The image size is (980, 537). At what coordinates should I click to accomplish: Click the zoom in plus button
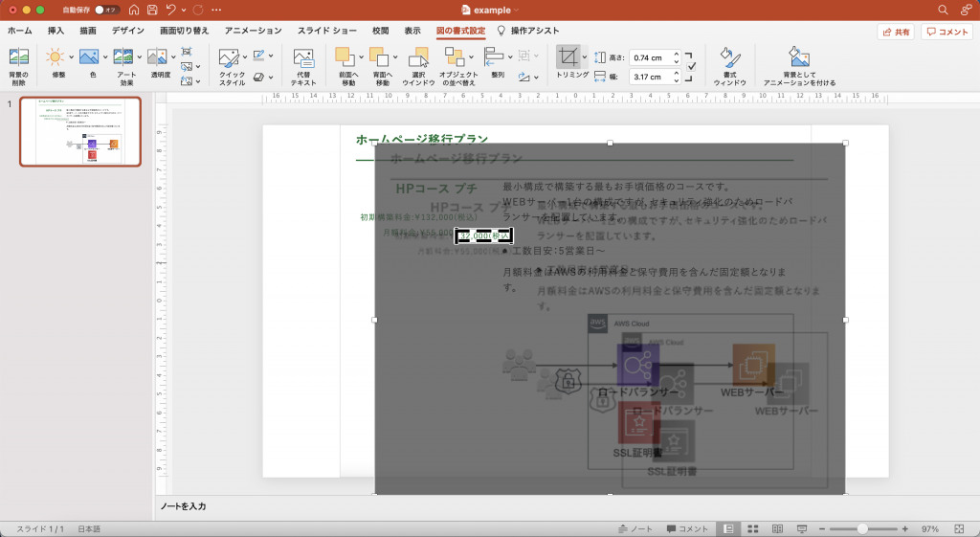(x=905, y=529)
